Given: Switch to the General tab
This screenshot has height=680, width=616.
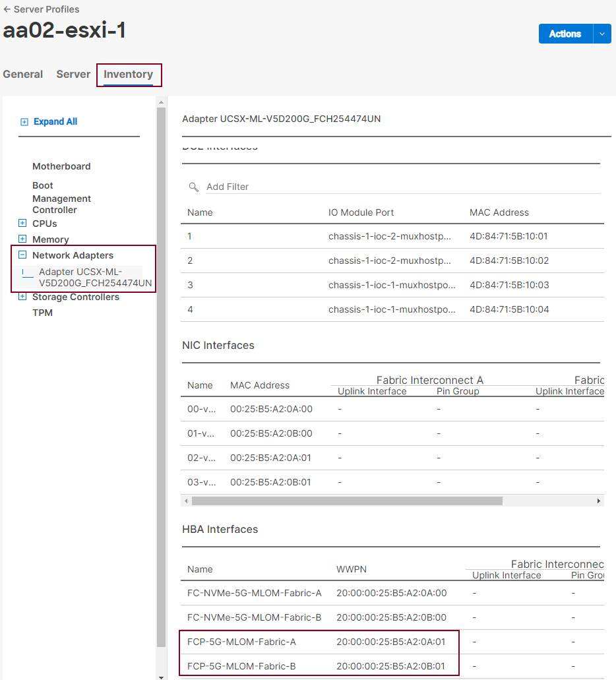Looking at the screenshot, I should [x=23, y=74].
